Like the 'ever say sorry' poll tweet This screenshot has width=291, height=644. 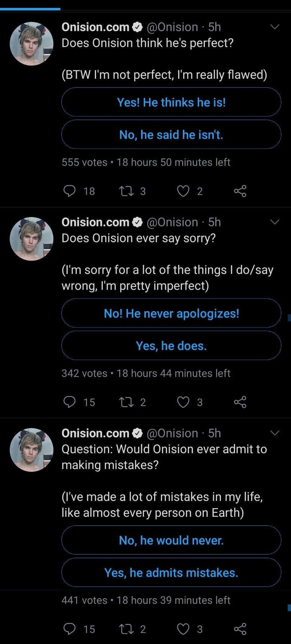(x=183, y=402)
